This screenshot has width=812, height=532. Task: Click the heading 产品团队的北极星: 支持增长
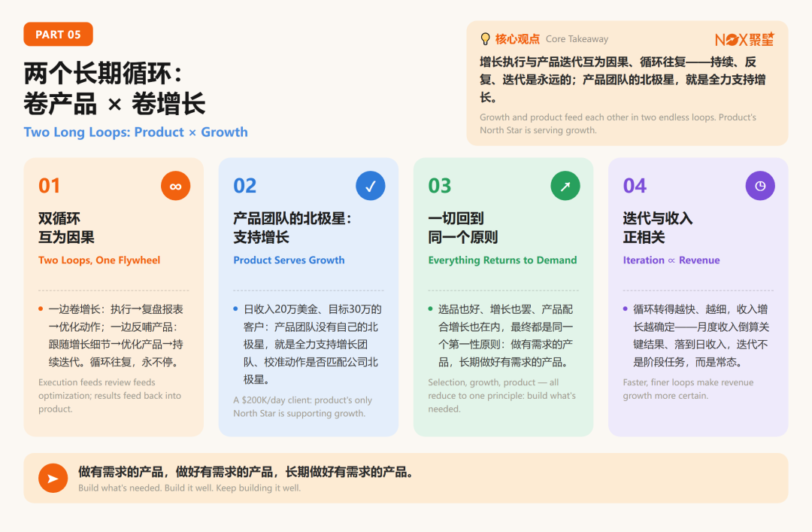coord(292,228)
